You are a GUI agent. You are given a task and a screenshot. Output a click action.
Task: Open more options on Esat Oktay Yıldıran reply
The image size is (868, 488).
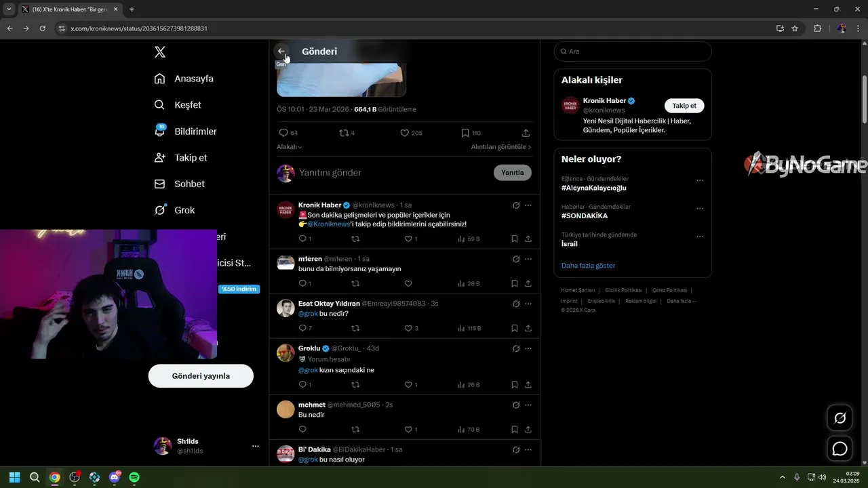[528, 304]
